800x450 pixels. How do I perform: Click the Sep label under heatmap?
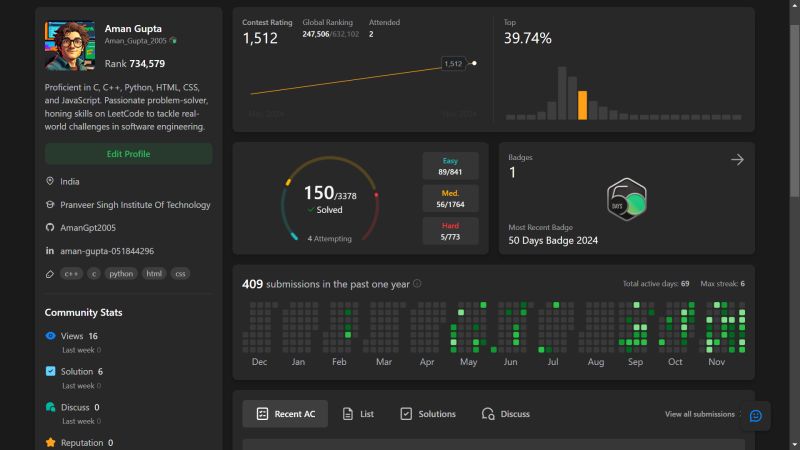click(x=635, y=362)
